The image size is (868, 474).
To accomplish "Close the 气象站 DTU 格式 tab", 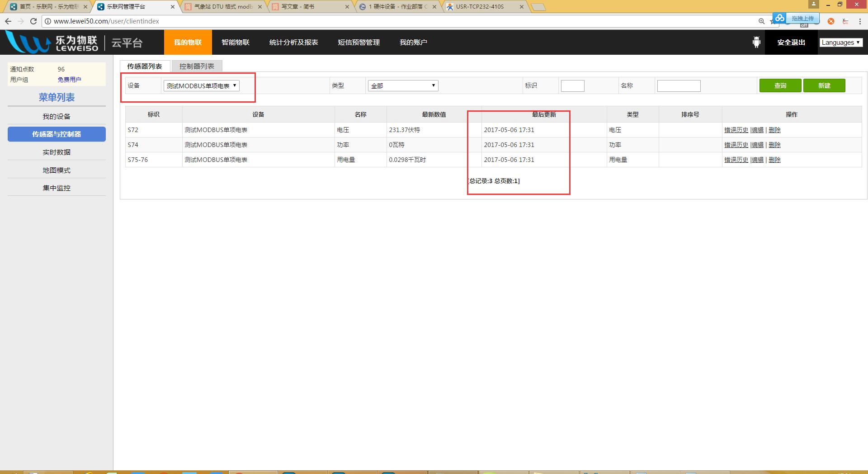I will pos(260,7).
